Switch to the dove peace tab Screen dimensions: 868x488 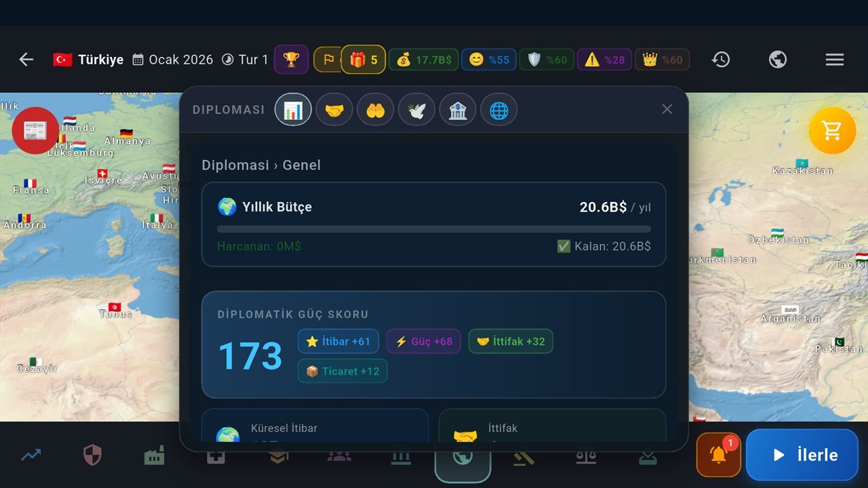point(416,110)
